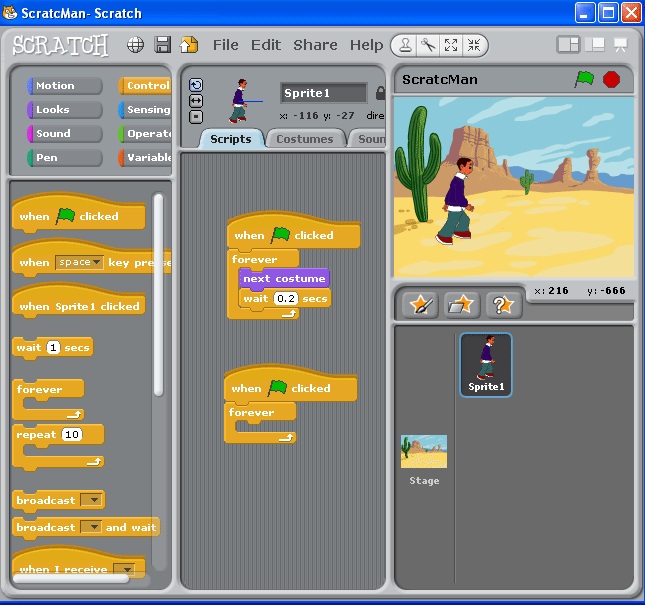Switch to the Scripts tab
645x610 pixels.
click(x=231, y=139)
